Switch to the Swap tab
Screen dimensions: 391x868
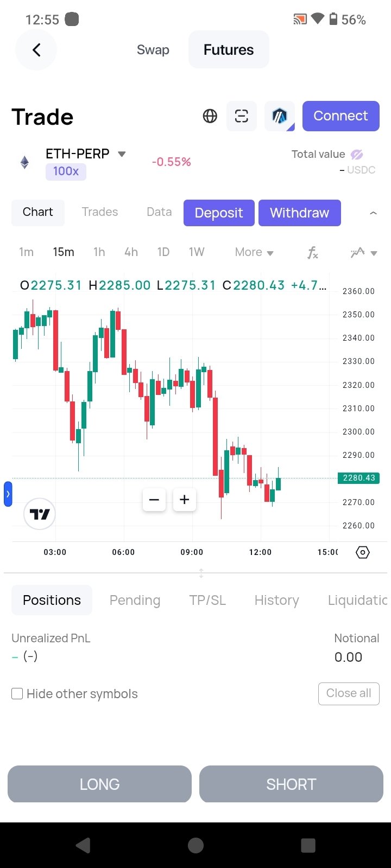click(x=153, y=50)
